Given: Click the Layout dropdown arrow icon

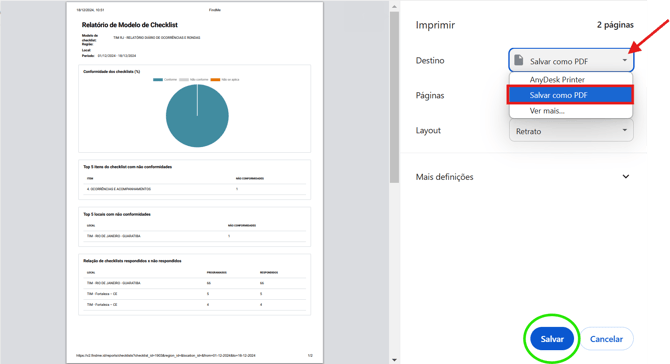Looking at the screenshot, I should point(625,130).
